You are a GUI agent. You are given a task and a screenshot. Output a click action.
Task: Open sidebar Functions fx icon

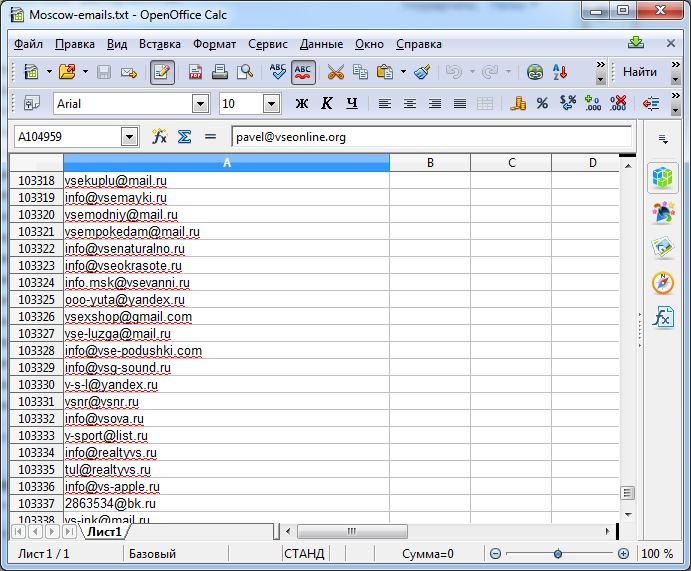(662, 317)
